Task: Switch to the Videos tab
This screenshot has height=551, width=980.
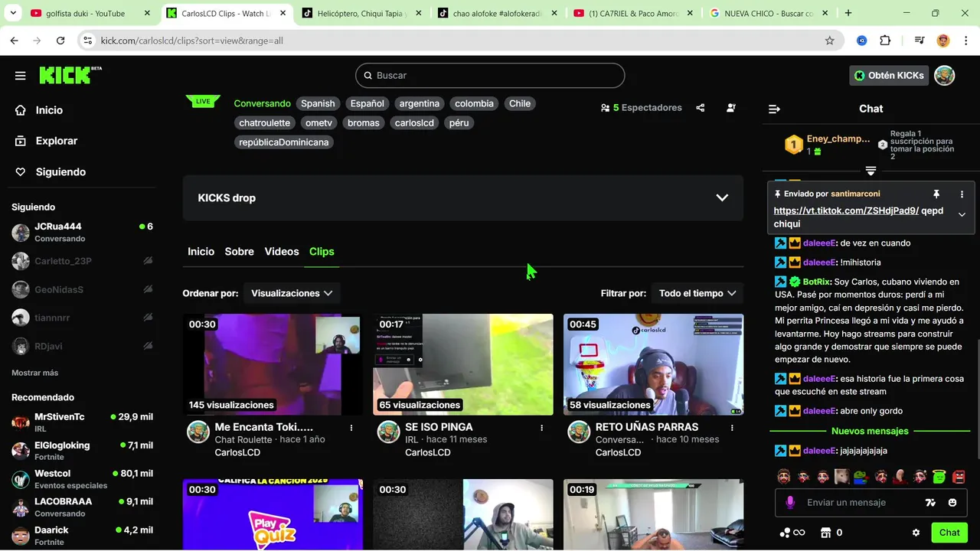Action: [282, 251]
